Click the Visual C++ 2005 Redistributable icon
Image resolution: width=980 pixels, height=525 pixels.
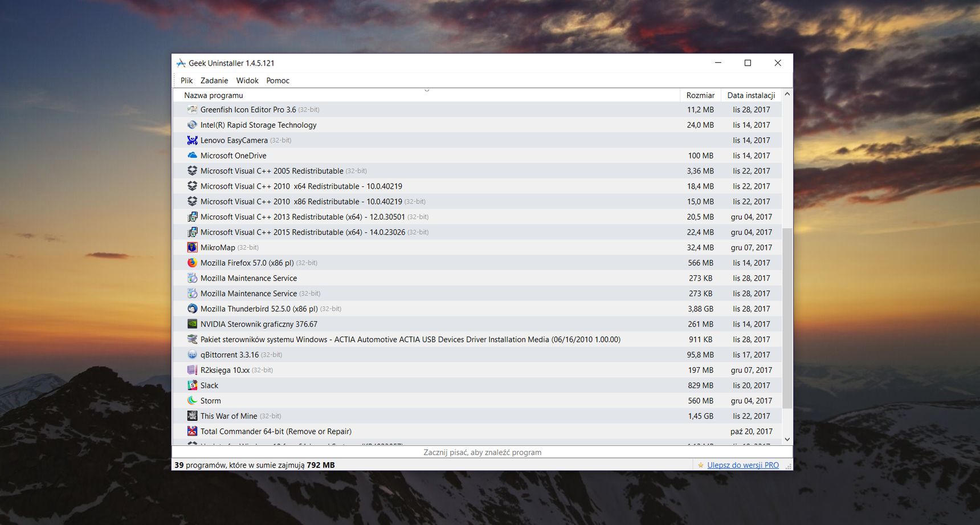[193, 170]
